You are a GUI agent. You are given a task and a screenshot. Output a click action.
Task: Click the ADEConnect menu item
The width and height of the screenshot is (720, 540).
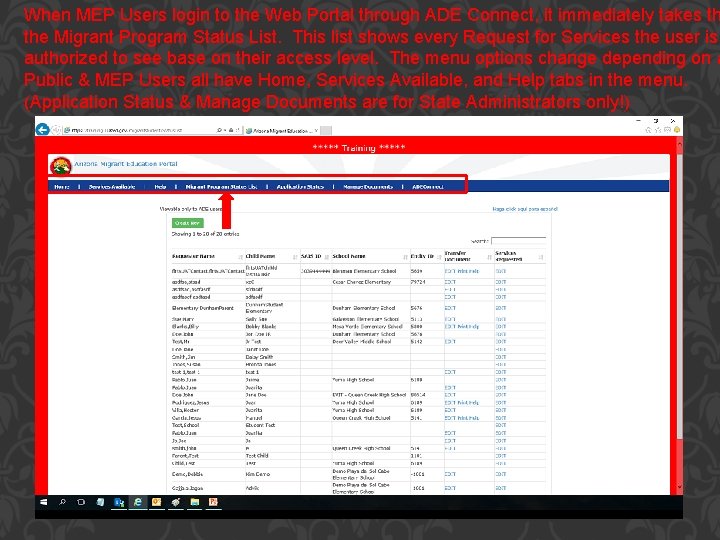[x=428, y=187]
